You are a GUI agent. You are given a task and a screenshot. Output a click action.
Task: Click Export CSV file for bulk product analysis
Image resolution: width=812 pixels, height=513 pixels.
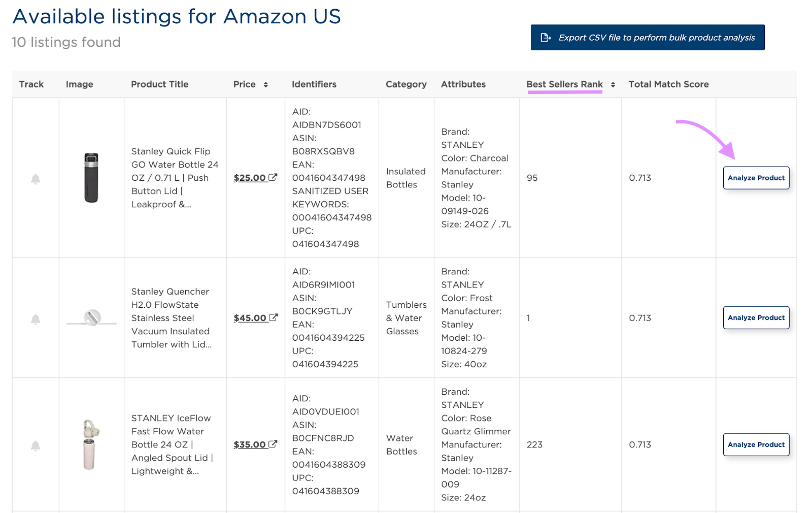[x=647, y=37]
